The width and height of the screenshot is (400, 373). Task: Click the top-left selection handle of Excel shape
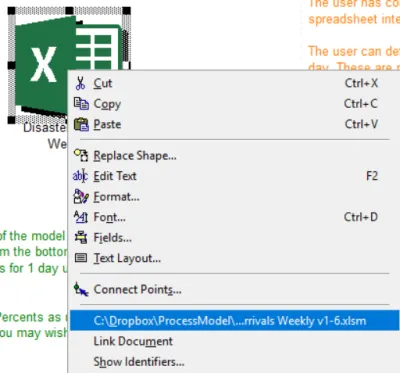[x=12, y=11]
